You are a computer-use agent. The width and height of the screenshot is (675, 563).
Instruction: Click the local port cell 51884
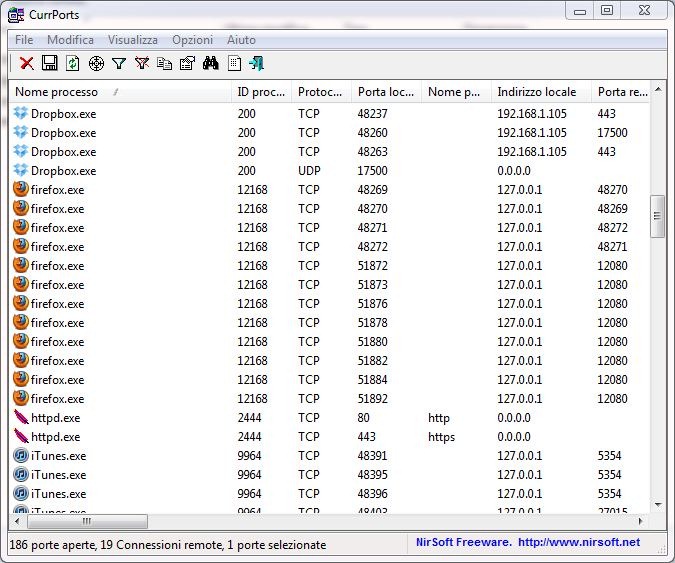tap(372, 379)
